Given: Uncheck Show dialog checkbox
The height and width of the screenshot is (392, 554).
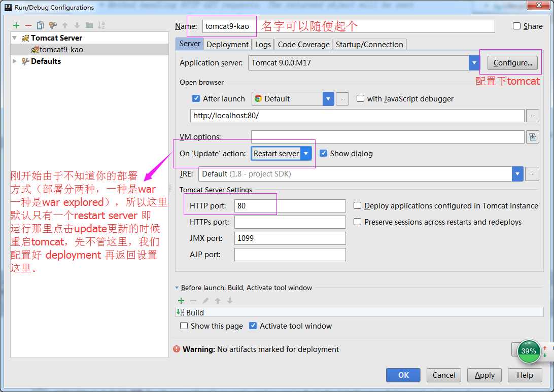Looking at the screenshot, I should click(x=323, y=153).
